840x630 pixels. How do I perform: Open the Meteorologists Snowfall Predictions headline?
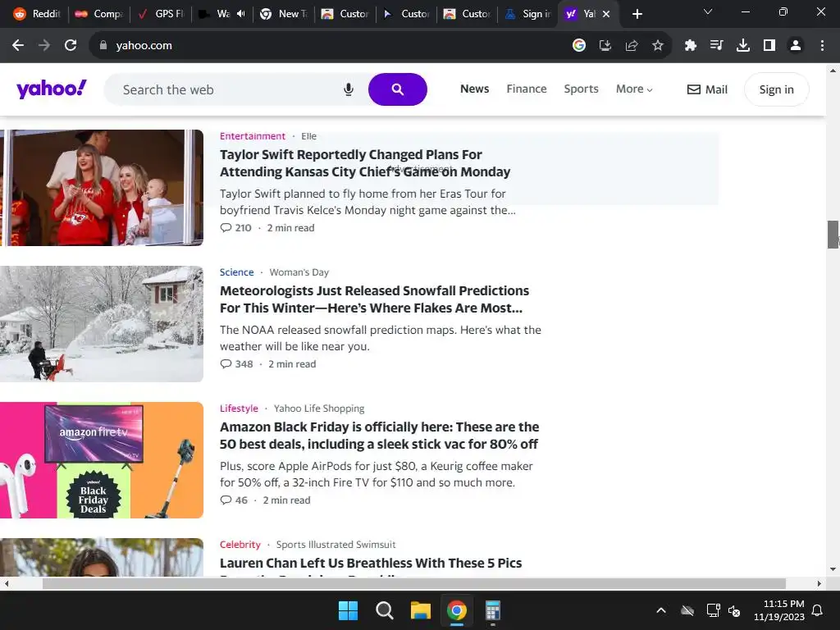374,299
